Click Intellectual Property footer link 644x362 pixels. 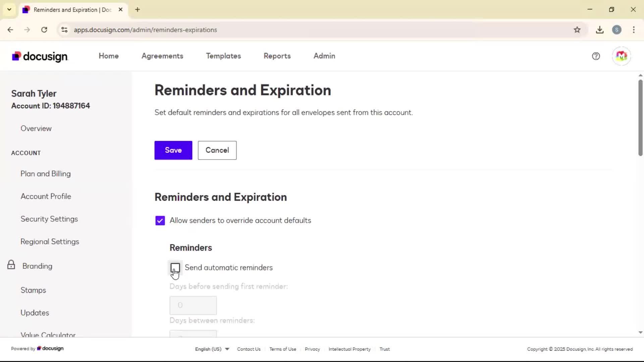click(350, 349)
